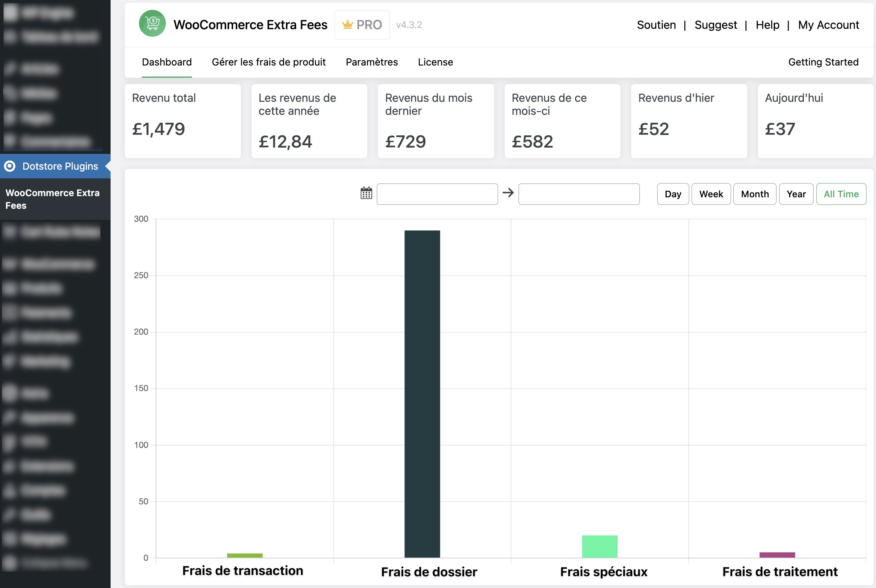
Task: Open My Account link
Action: point(828,25)
